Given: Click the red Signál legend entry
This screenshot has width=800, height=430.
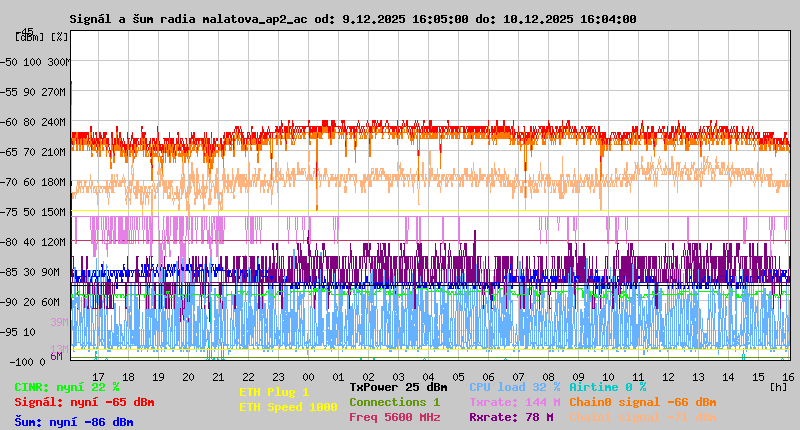Looking at the screenshot, I should pyautogui.click(x=84, y=402).
